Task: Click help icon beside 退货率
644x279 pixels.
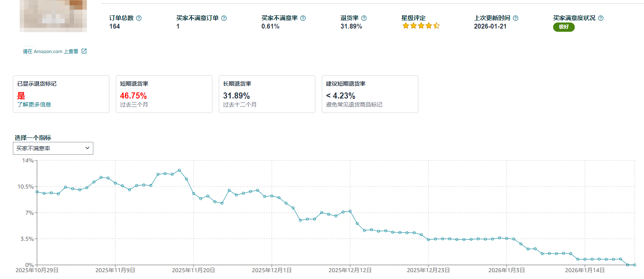Action: [x=364, y=18]
